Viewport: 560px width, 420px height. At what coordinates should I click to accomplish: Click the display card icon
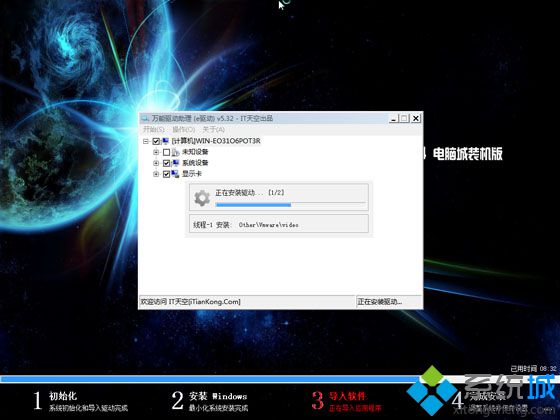click(x=175, y=174)
